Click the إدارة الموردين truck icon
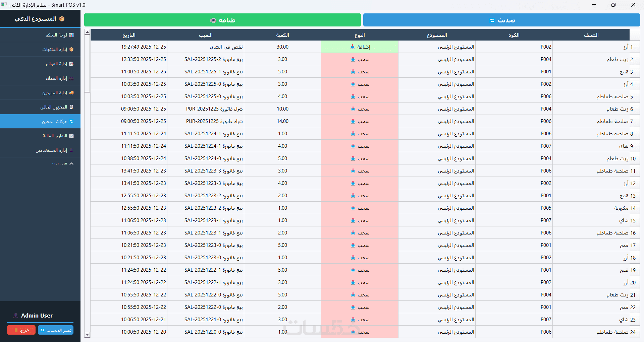 [x=71, y=93]
